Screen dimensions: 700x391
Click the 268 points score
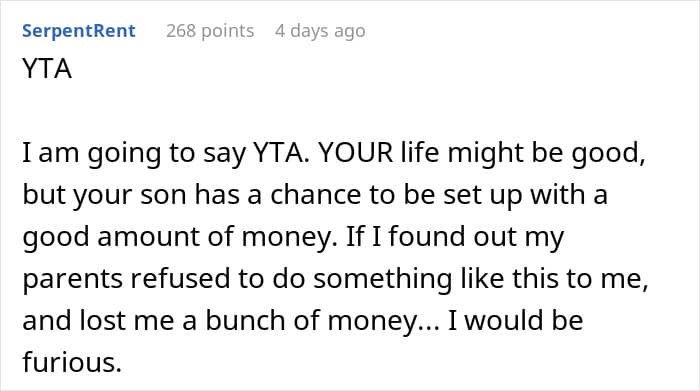[210, 31]
